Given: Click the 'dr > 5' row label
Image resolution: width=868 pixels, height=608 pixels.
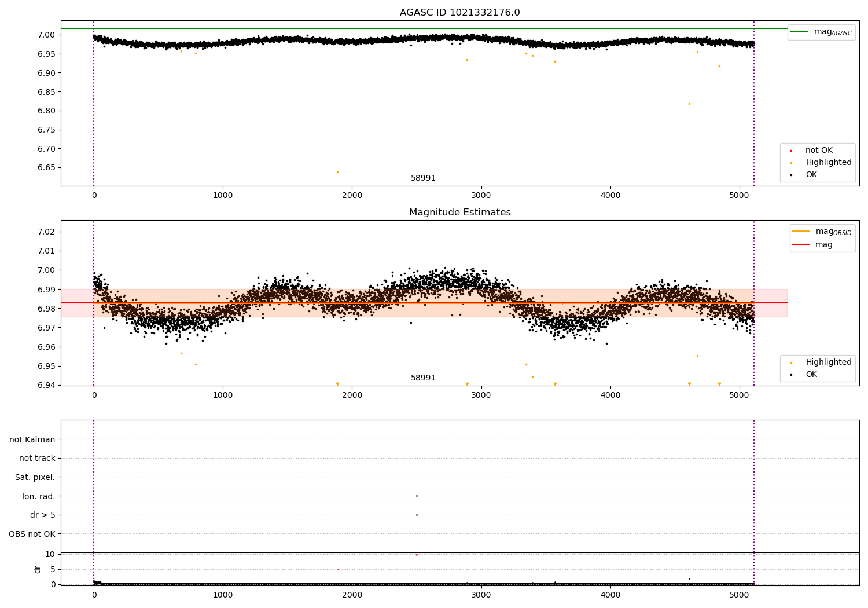Looking at the screenshot, I should click(43, 515).
